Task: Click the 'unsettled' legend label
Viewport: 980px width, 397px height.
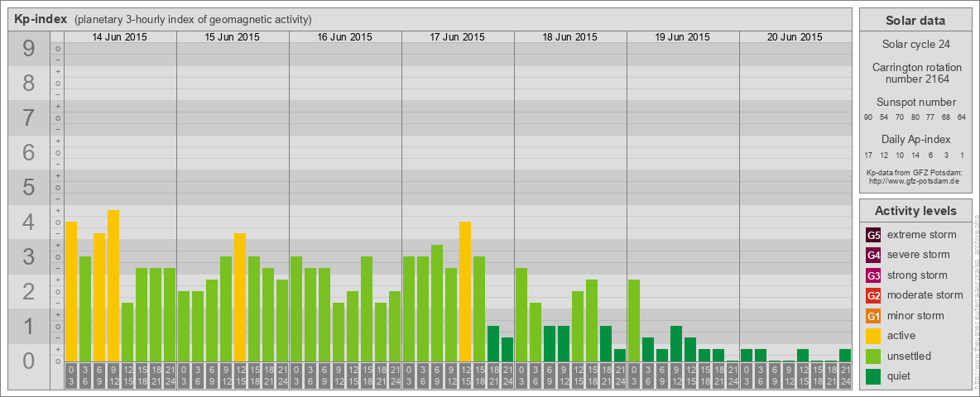Action: tap(910, 356)
